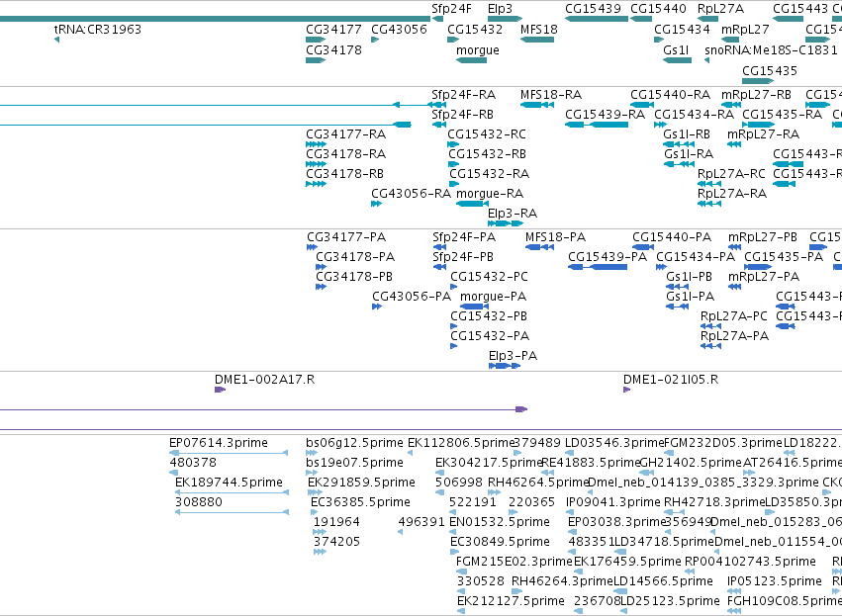The width and height of the screenshot is (842, 616).
Task: Open the EK291859.5prime label
Action: (x=361, y=483)
